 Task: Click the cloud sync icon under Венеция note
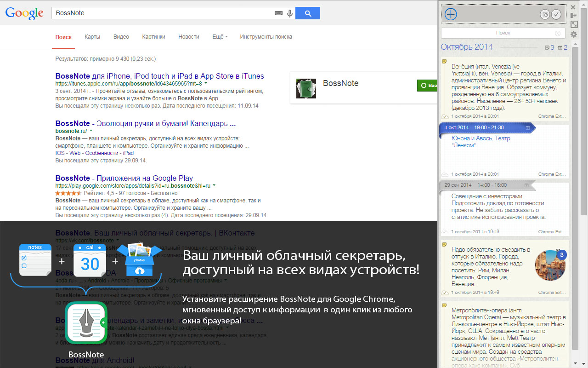coord(445,116)
